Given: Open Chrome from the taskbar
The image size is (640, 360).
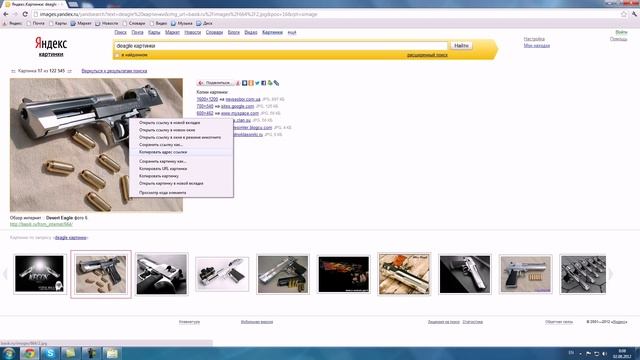Looking at the screenshot, I should pos(29,353).
